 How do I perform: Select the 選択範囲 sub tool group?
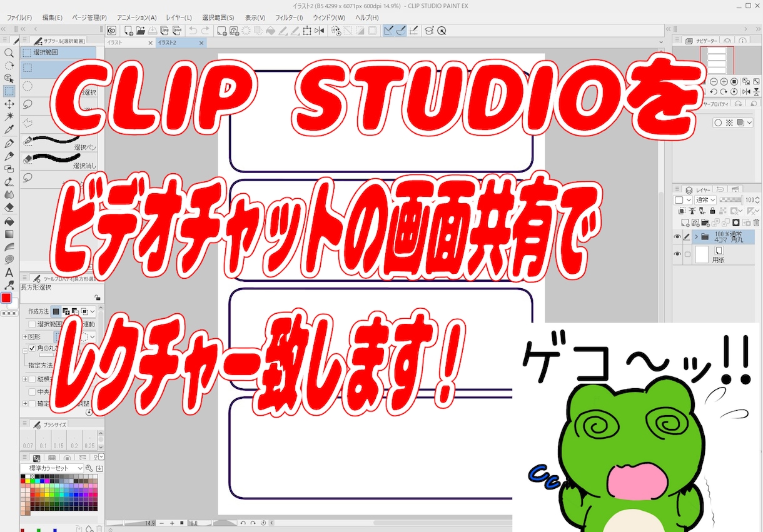[x=59, y=53]
